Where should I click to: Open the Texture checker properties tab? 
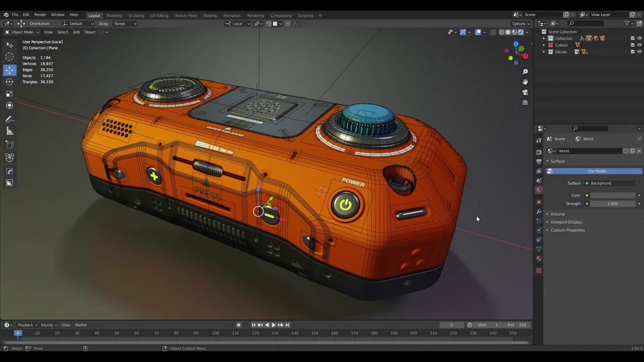(x=539, y=271)
